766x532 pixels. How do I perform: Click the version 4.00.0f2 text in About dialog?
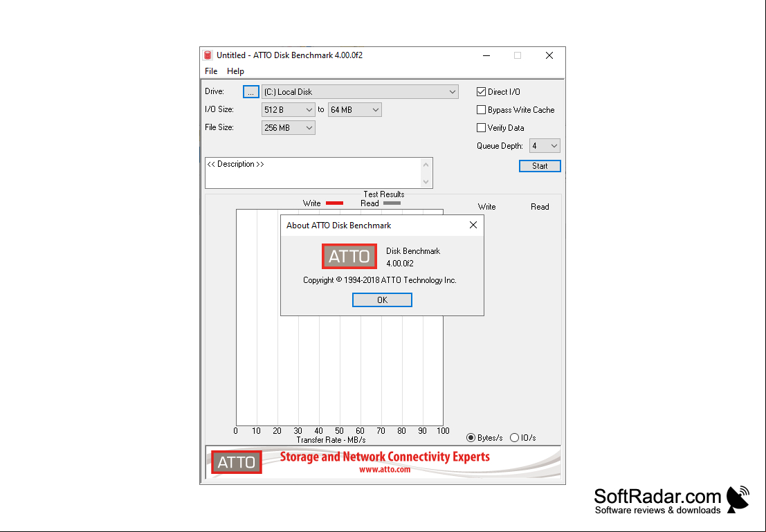(400, 264)
